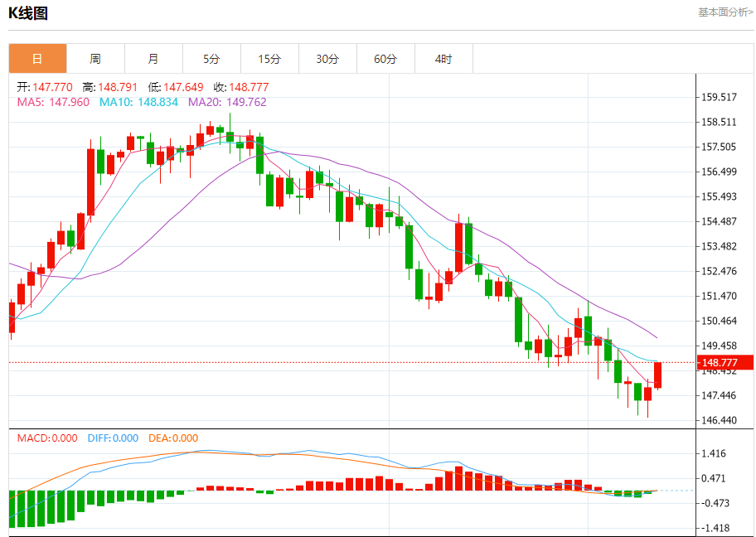Click the DIFF:0.000 indicator label
Screen dimensions: 756x537
(x=113, y=438)
